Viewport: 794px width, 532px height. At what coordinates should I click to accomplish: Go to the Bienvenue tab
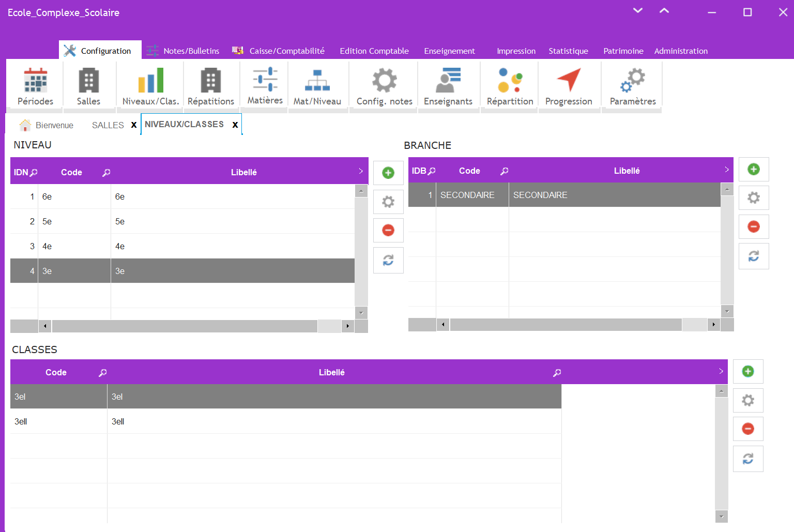[47, 125]
